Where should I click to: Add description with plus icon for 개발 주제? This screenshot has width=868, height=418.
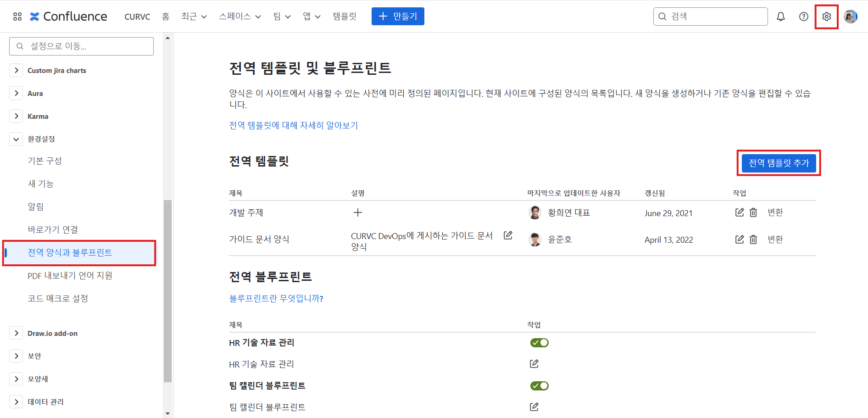tap(358, 212)
